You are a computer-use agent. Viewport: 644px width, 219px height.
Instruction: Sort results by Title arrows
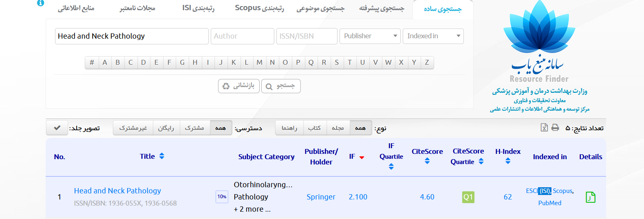point(162,156)
